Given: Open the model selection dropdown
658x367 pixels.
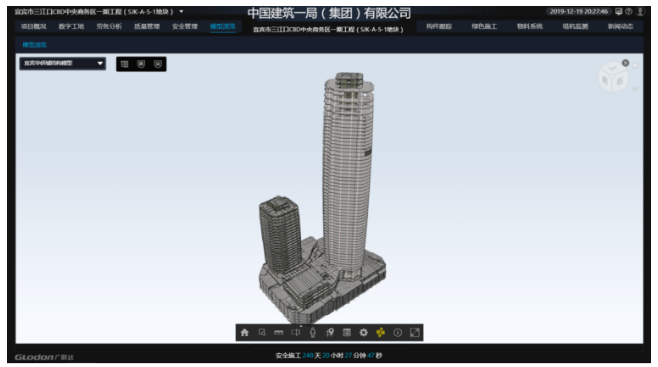Looking at the screenshot, I should point(63,63).
